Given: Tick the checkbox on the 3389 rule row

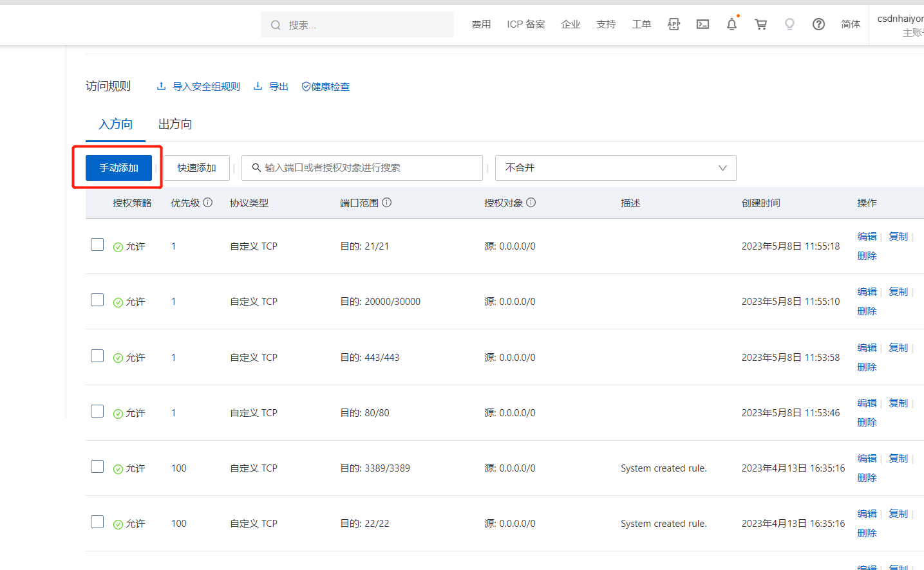Looking at the screenshot, I should pyautogui.click(x=97, y=466).
